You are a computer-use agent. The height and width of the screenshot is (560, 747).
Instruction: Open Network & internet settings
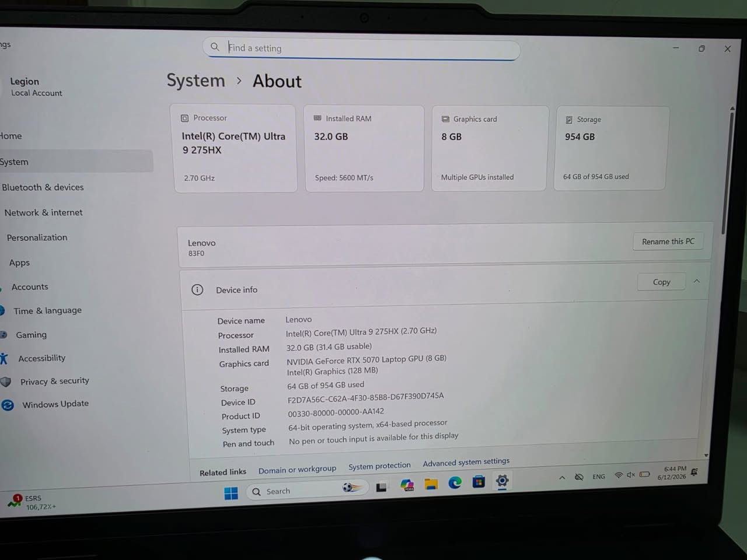click(x=43, y=212)
